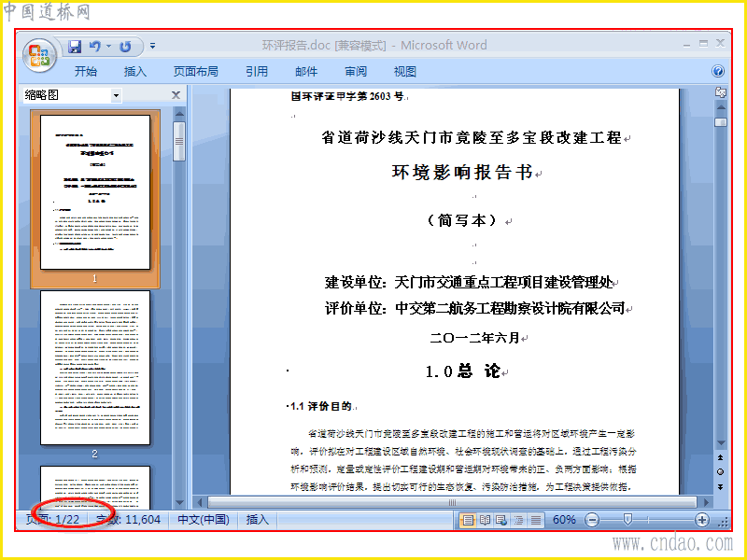The width and height of the screenshot is (747, 560).
Task: Open Customize Quick Access Toolbar dropdown
Action: (152, 46)
